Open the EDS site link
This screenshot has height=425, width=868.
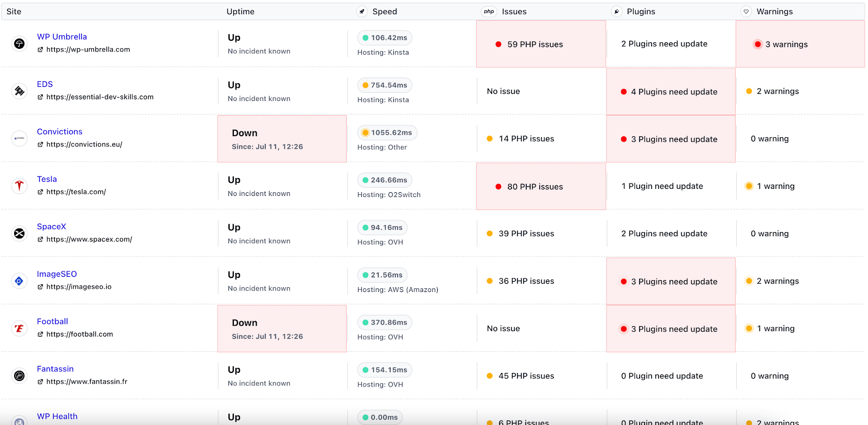[45, 84]
